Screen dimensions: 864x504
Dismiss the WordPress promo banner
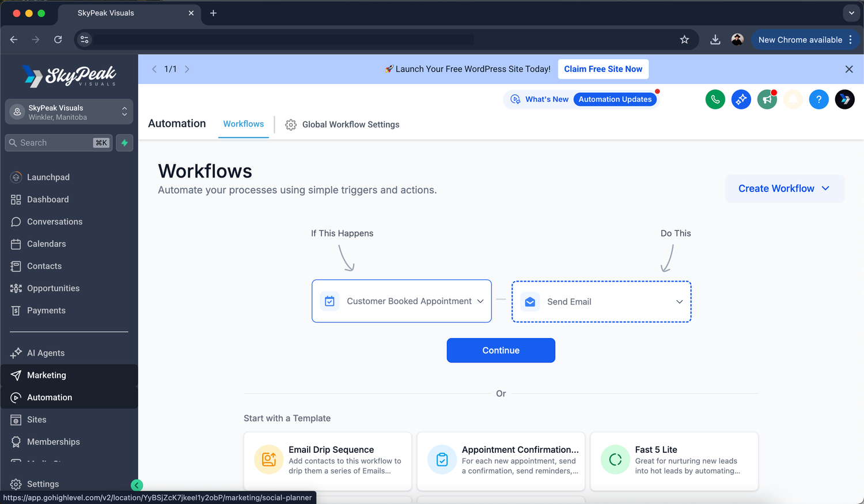(849, 69)
